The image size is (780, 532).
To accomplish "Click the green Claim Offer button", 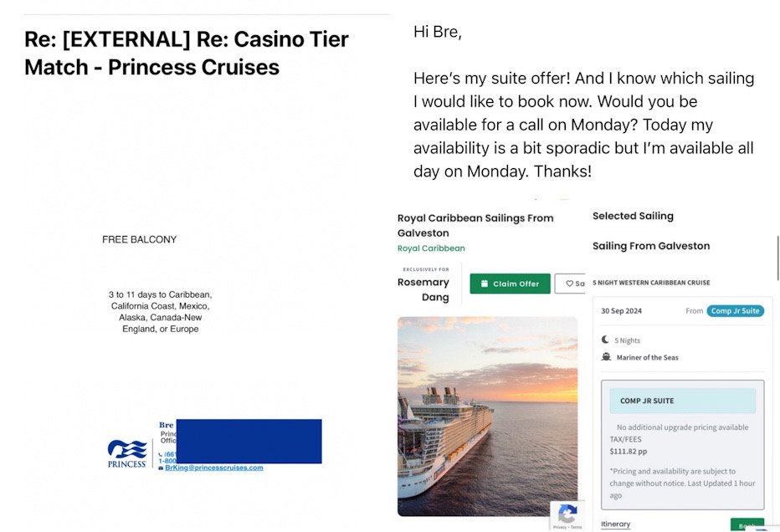I will [510, 284].
